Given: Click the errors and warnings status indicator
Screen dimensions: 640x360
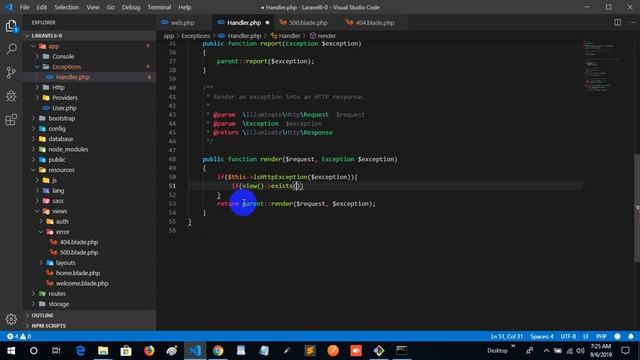Looking at the screenshot, I should tap(19, 336).
